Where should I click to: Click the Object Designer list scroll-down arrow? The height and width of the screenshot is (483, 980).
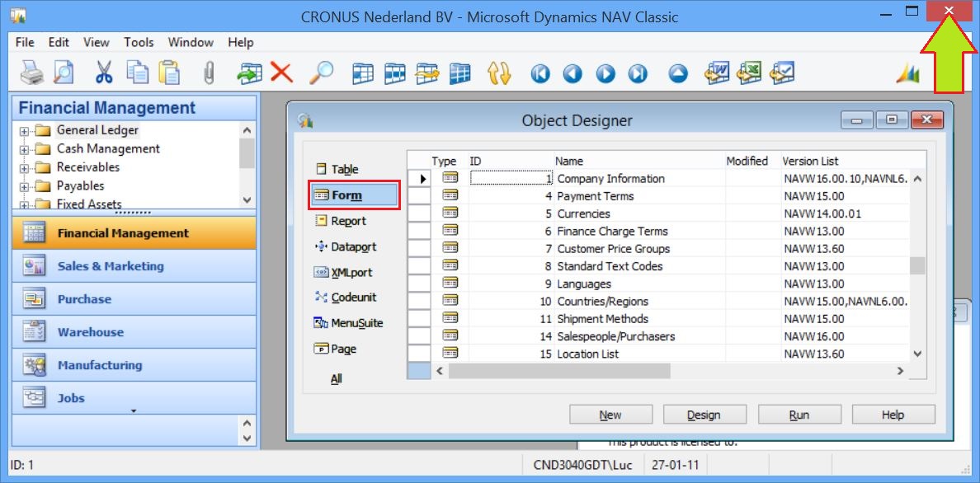[x=917, y=354]
